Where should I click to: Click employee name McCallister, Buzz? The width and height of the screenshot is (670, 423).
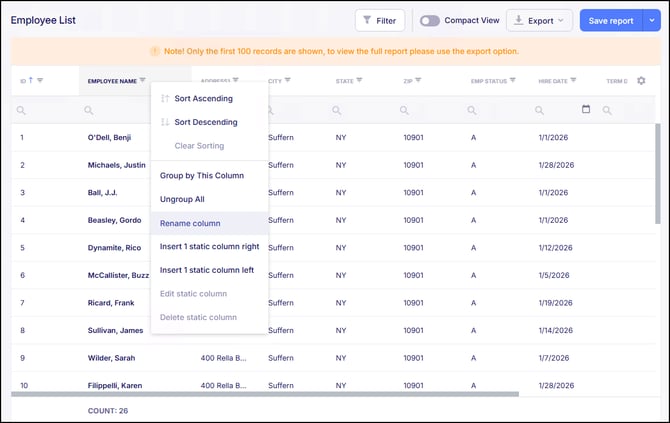(x=118, y=275)
